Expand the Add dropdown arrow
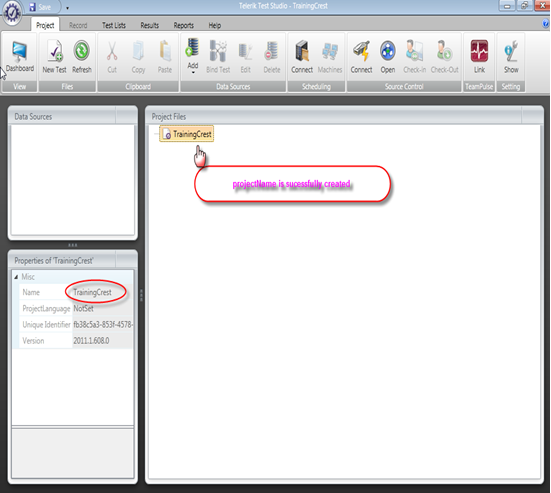 click(x=193, y=72)
